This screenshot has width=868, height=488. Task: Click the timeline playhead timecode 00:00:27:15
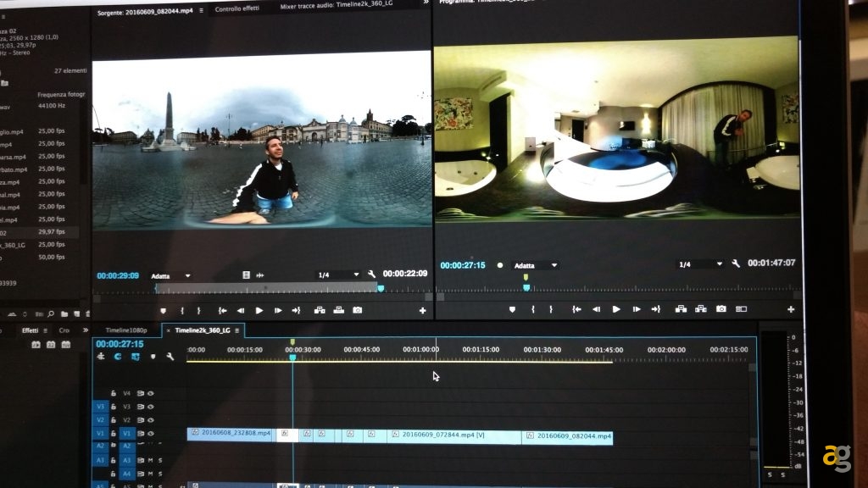click(x=120, y=344)
